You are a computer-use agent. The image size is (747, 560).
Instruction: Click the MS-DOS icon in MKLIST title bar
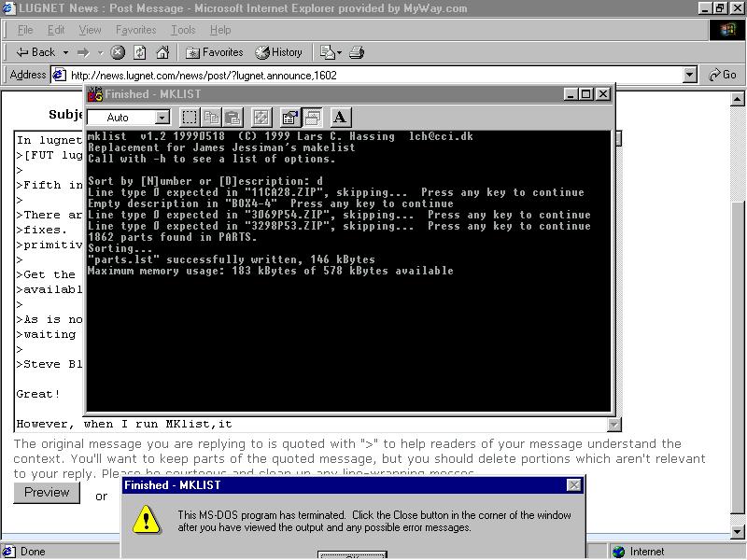95,94
